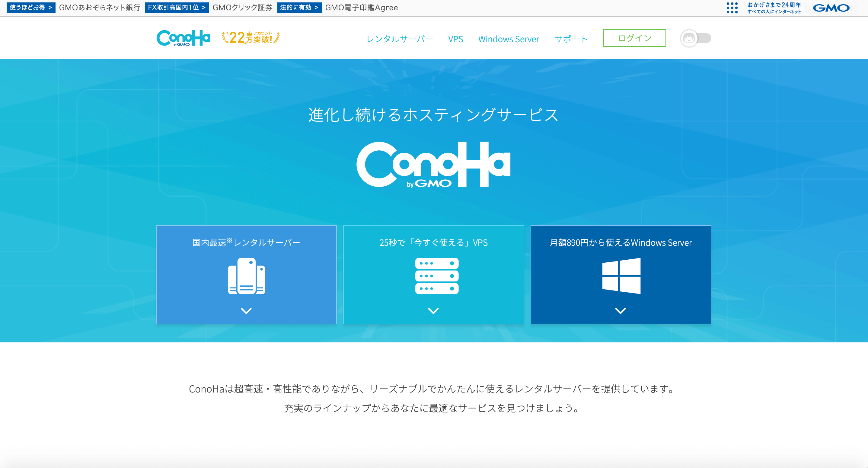Open the レンタルサーバー nav menu item

pos(400,39)
